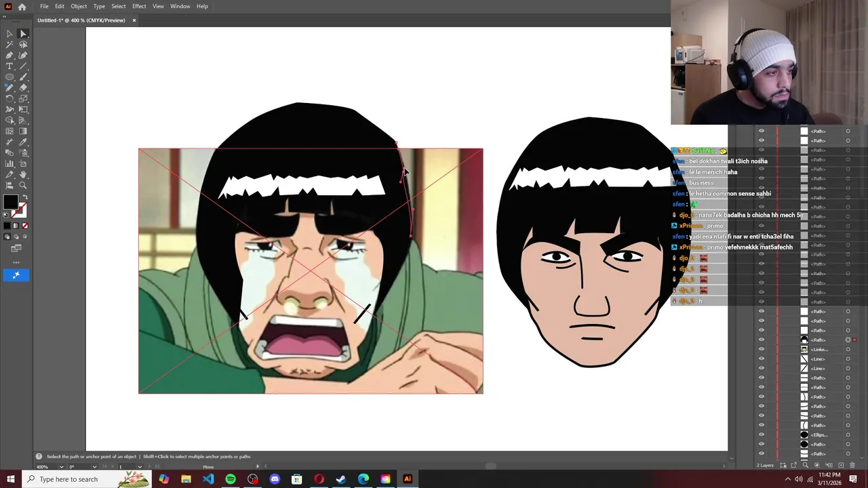The height and width of the screenshot is (488, 868).
Task: Select the Gradient tool
Action: [23, 131]
